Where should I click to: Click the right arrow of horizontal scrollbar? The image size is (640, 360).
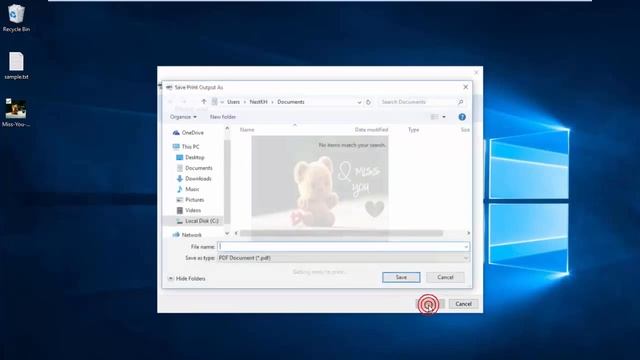click(468, 233)
